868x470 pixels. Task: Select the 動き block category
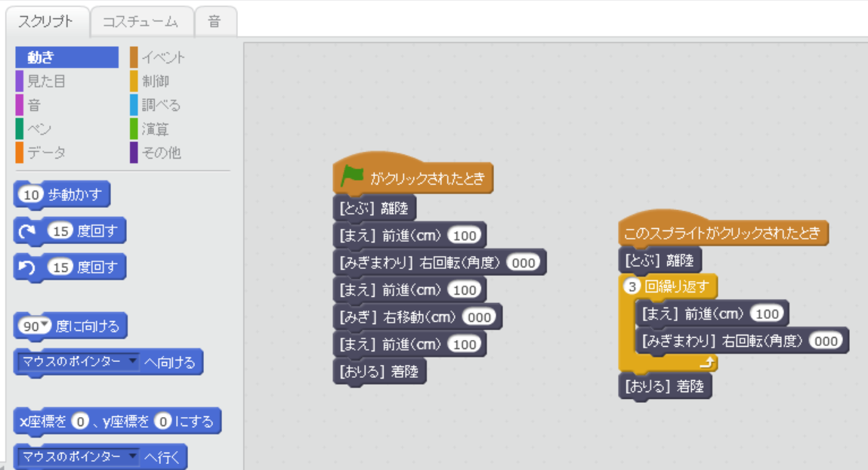click(67, 57)
